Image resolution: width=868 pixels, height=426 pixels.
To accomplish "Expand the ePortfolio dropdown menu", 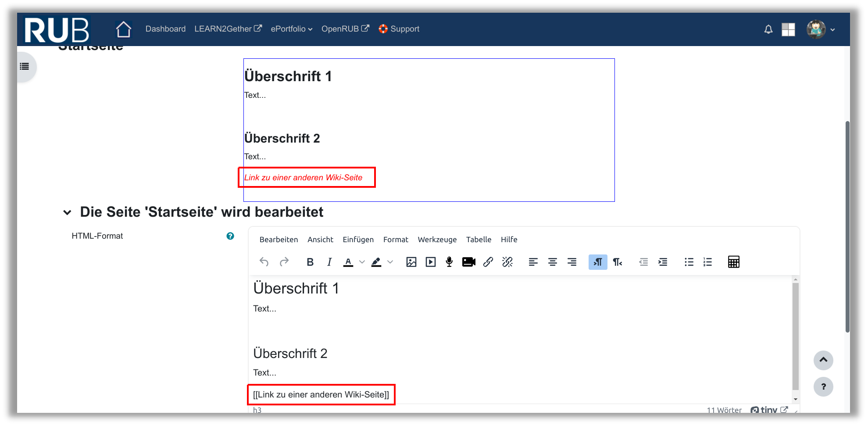I will tap(291, 29).
